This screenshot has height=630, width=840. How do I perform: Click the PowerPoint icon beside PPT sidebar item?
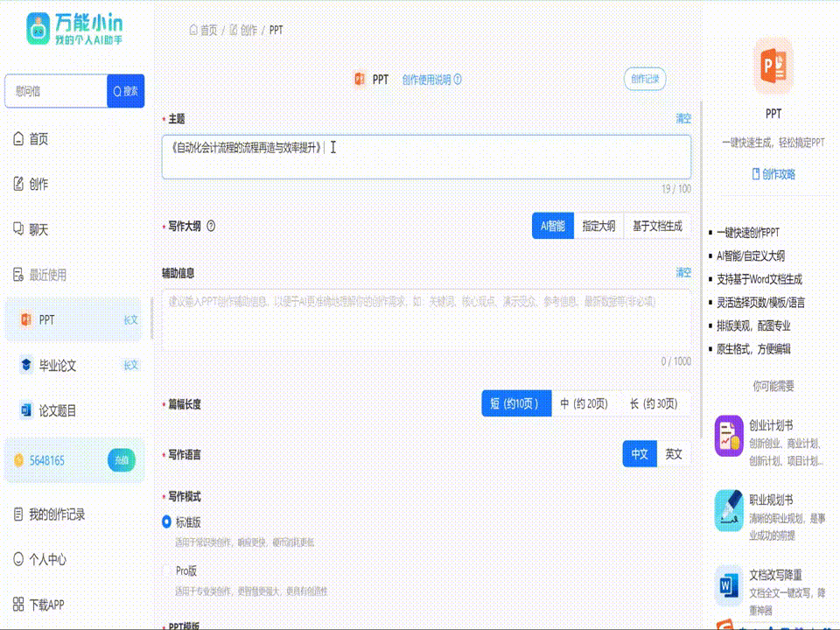click(x=25, y=320)
